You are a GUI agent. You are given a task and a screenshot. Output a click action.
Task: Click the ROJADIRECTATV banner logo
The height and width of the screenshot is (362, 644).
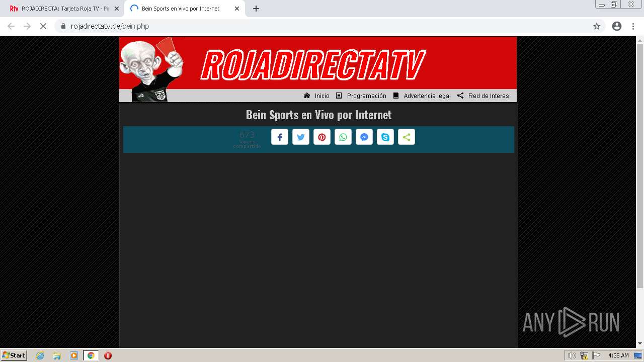[313, 65]
